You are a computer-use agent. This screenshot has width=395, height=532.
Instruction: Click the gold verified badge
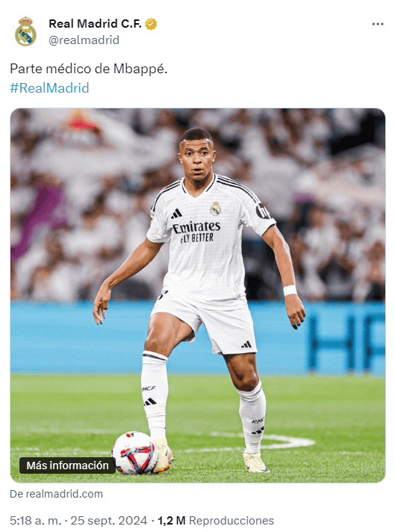pyautogui.click(x=151, y=24)
